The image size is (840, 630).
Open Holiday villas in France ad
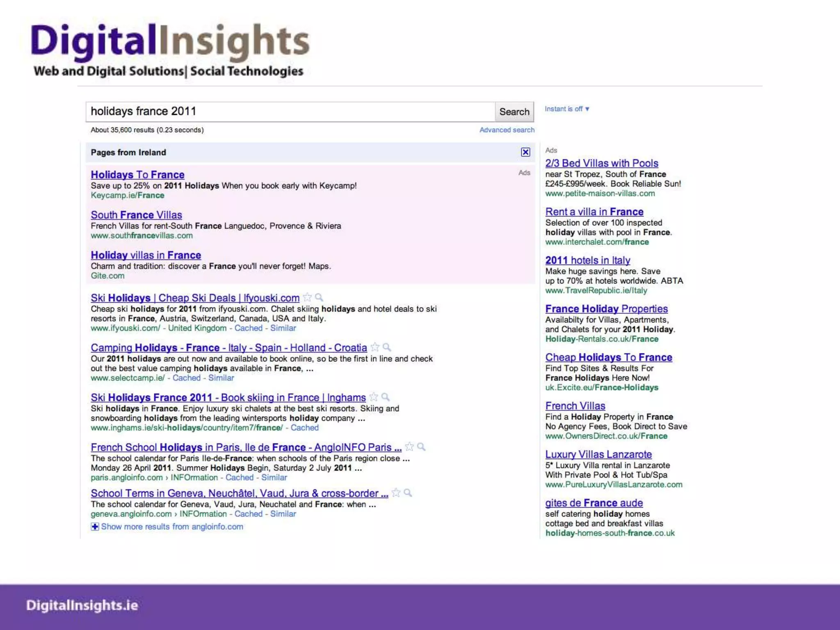(x=146, y=255)
